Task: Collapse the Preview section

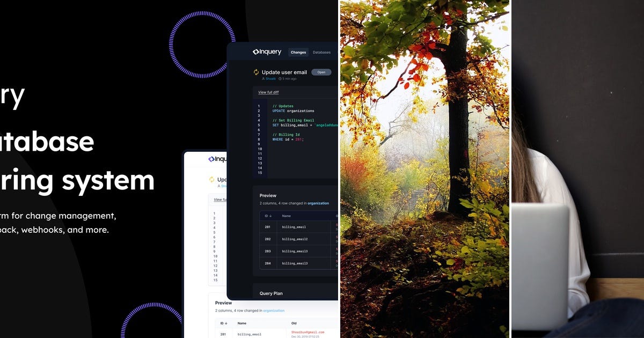Action: click(x=268, y=195)
